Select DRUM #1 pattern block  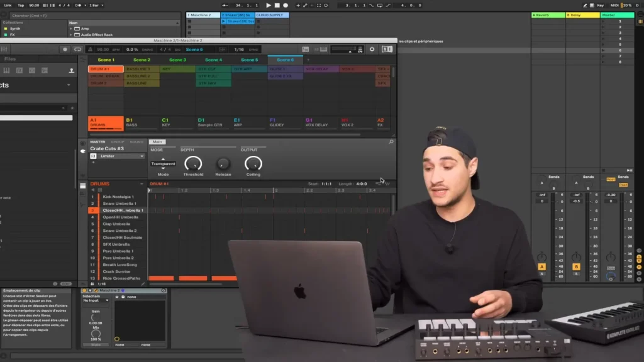pos(106,69)
